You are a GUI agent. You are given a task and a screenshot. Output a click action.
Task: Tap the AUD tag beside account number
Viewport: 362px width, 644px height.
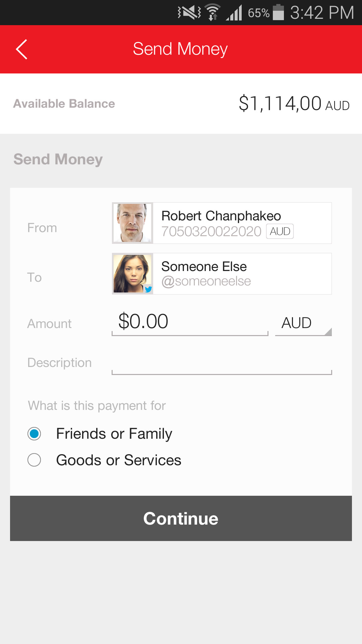(280, 231)
